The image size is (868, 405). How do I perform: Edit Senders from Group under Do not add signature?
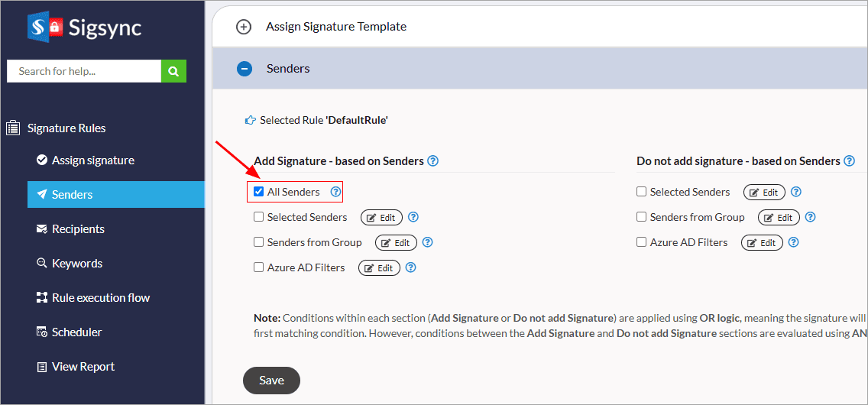click(779, 218)
